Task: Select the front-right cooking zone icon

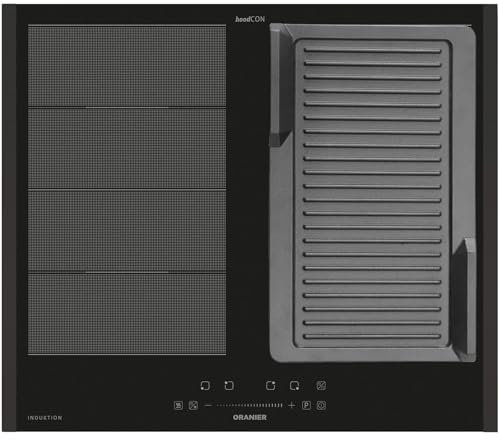Action: click(x=294, y=386)
